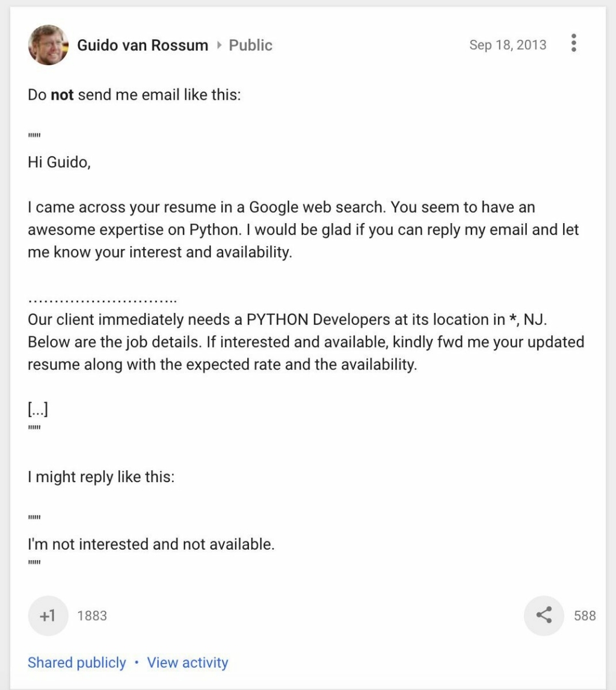The height and width of the screenshot is (690, 616).
Task: Open Guido van Rossum's profile picture
Action: coord(48,45)
